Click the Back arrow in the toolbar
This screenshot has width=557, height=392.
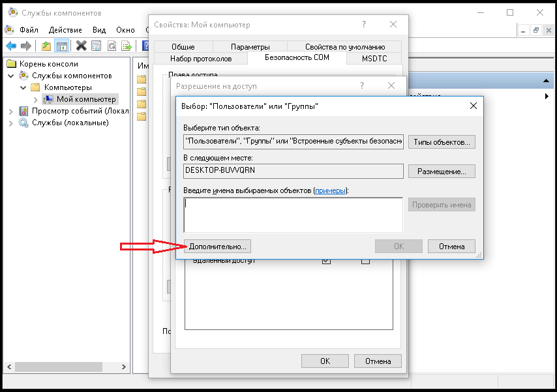[x=11, y=46]
